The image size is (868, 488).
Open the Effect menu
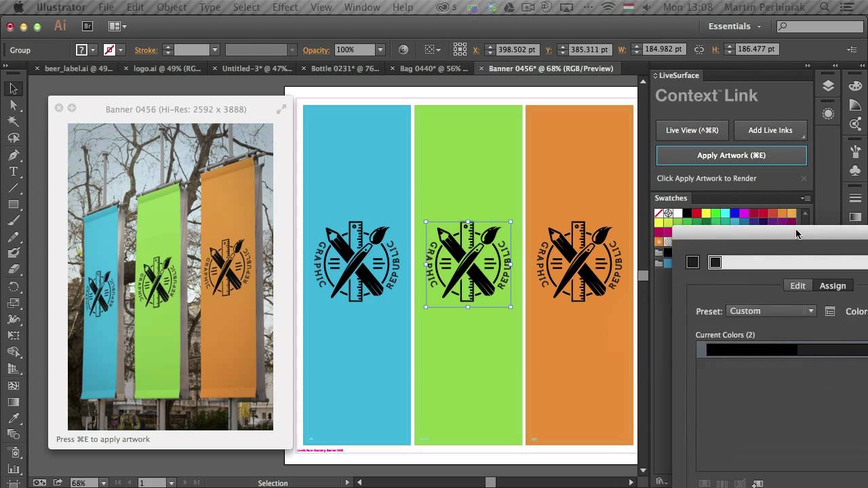pos(285,7)
